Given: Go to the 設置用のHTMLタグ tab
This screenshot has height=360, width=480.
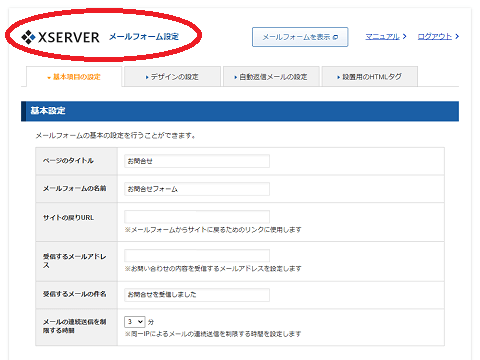Looking at the screenshot, I should tap(369, 77).
